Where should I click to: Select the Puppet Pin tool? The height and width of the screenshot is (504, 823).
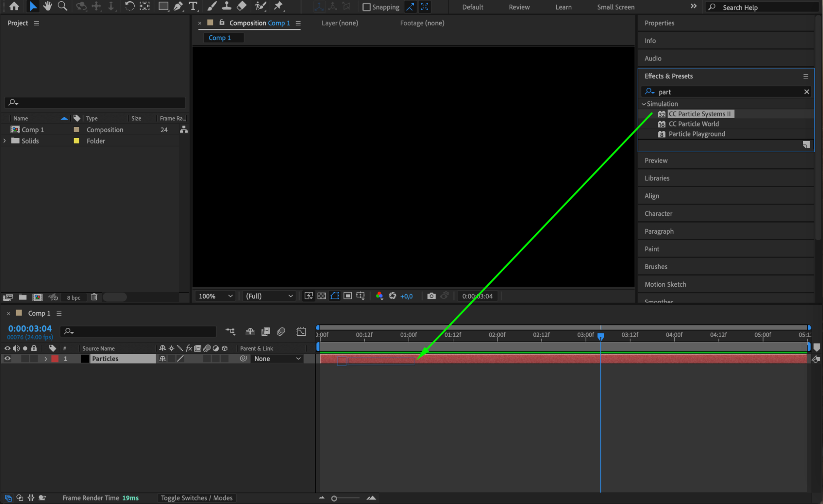pyautogui.click(x=279, y=6)
